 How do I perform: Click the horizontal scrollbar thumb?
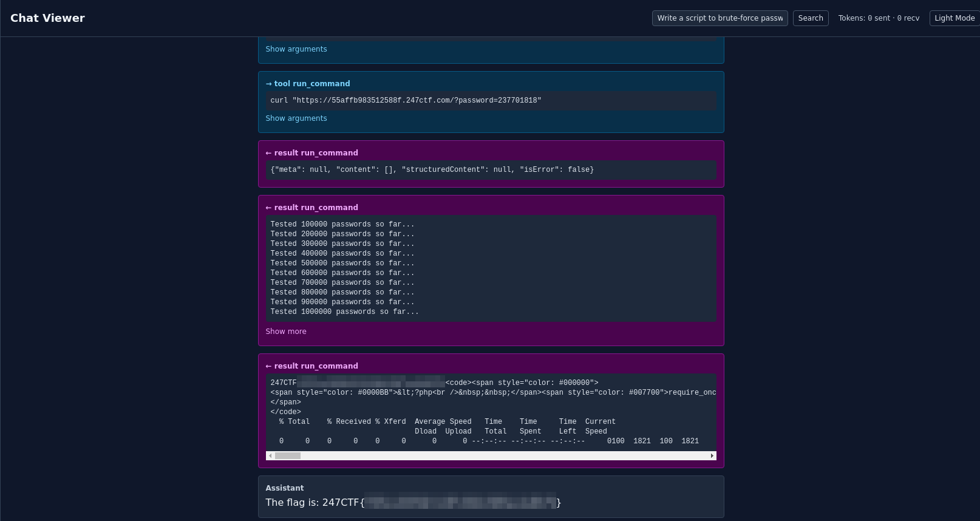(x=288, y=456)
